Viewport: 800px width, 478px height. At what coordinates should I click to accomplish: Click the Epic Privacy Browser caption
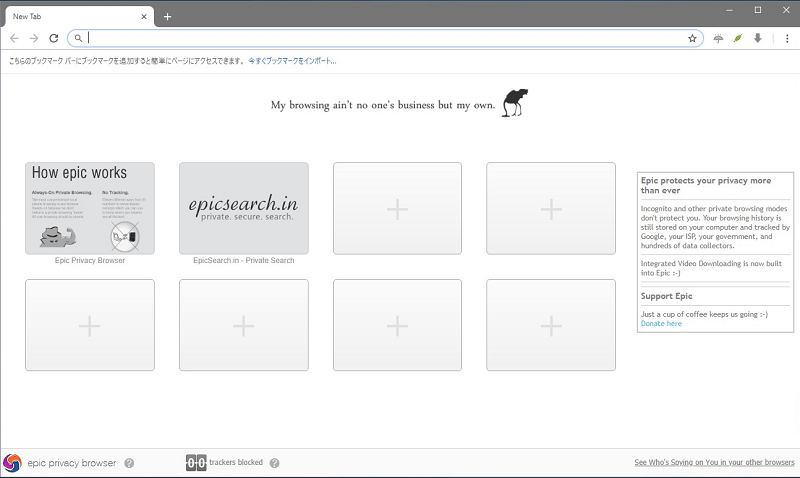click(x=90, y=260)
